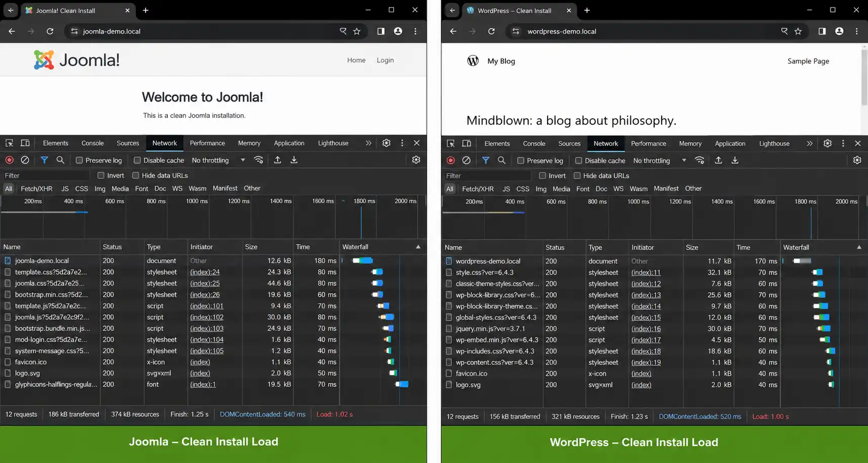
Task: Clear network log in Joomla DevTools
Action: point(25,160)
